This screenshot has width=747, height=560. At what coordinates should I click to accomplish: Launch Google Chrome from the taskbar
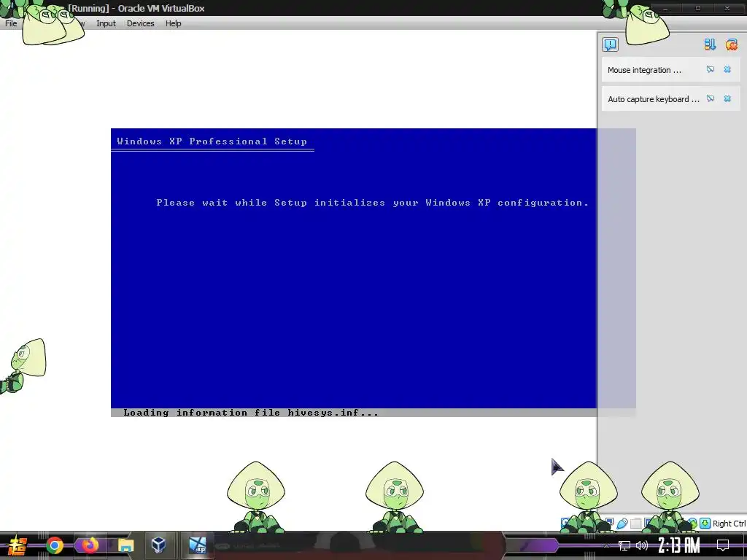pyautogui.click(x=55, y=545)
